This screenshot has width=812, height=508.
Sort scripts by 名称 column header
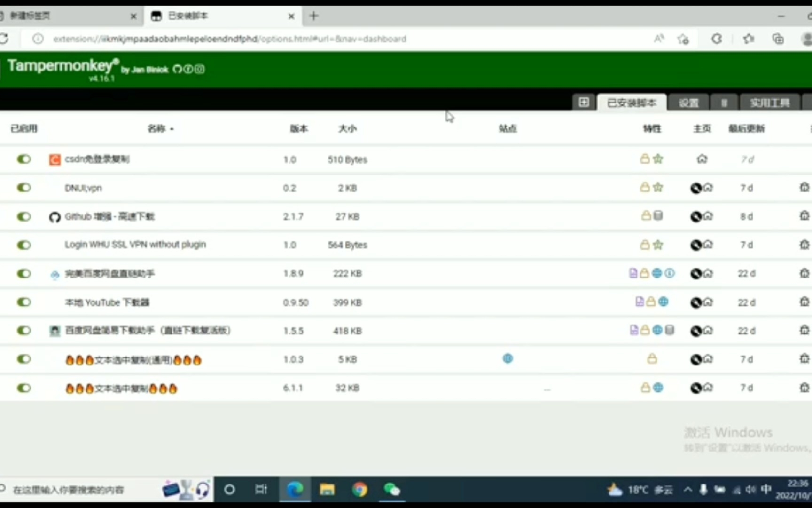[x=161, y=128]
